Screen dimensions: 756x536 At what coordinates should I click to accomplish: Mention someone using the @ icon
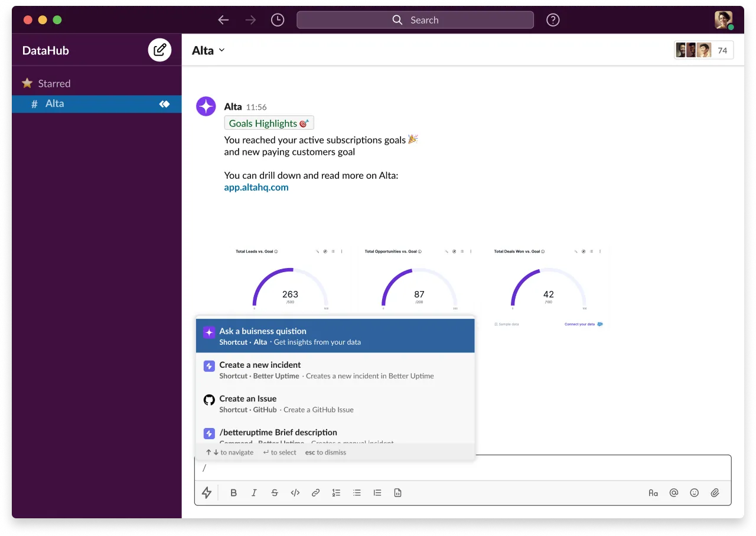point(674,493)
